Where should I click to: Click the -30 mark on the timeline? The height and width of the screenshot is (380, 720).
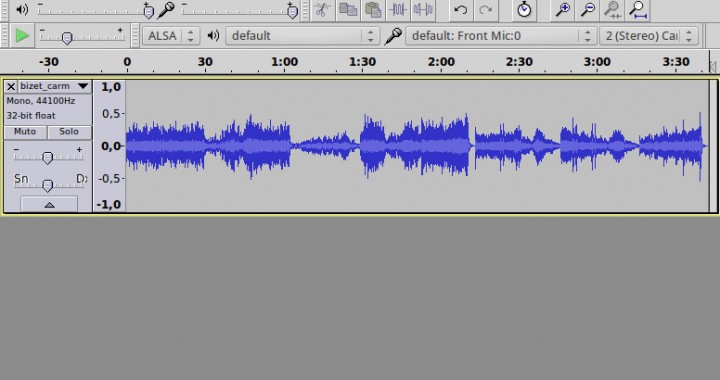coord(49,61)
